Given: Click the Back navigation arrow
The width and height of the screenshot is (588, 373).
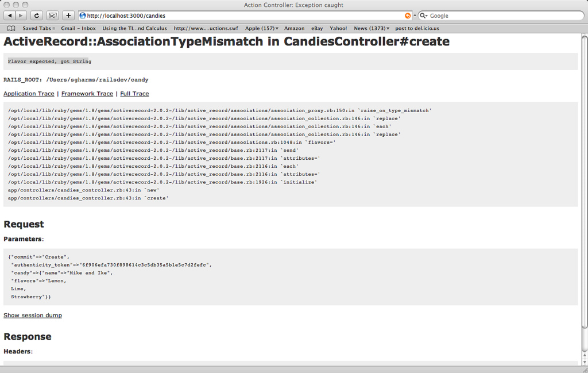Looking at the screenshot, I should click(10, 16).
